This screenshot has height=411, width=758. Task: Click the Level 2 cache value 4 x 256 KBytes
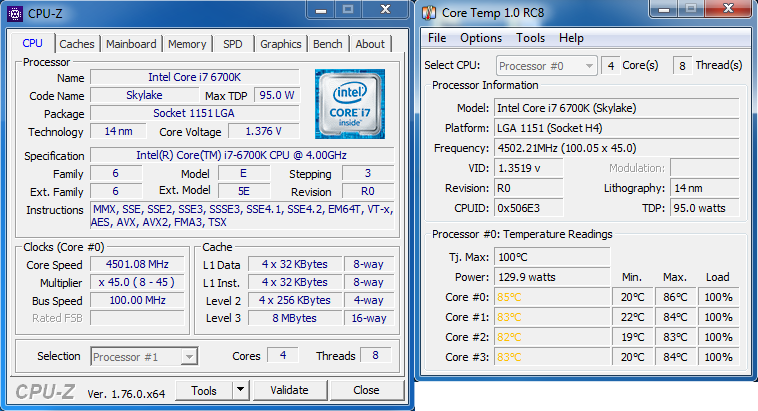[x=294, y=300]
